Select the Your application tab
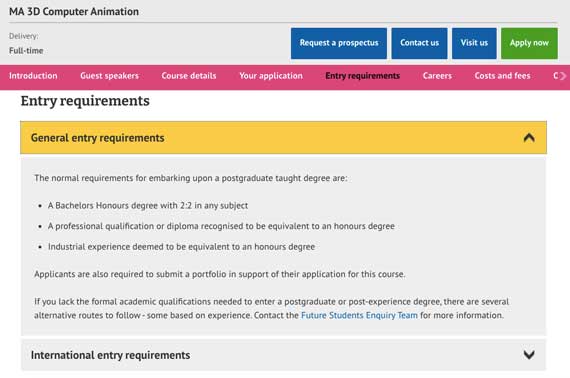This screenshot has height=378, width=570. pyautogui.click(x=271, y=76)
